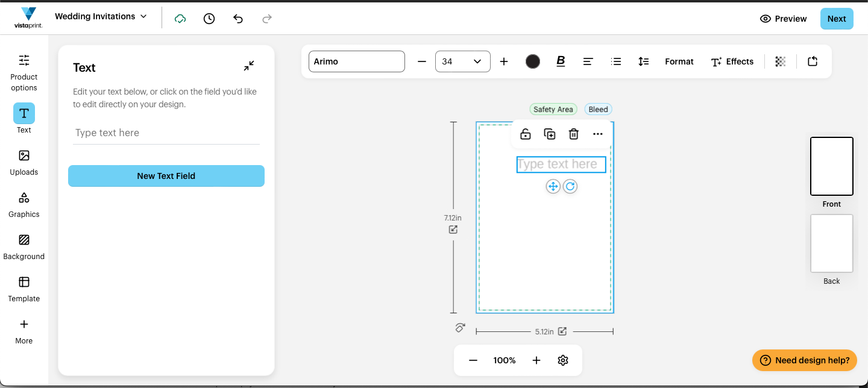Toggle bold text formatting

(561, 61)
